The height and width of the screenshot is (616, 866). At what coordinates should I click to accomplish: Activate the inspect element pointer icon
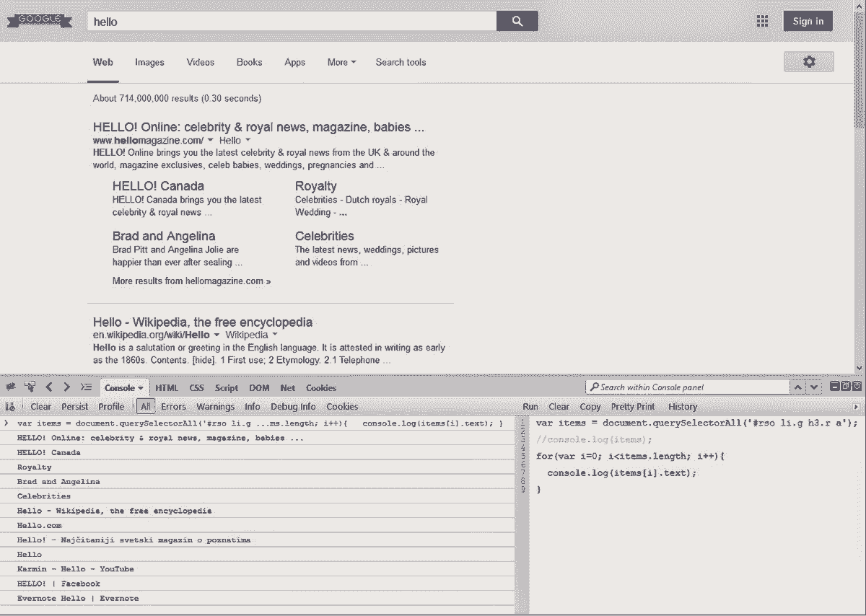[30, 387]
